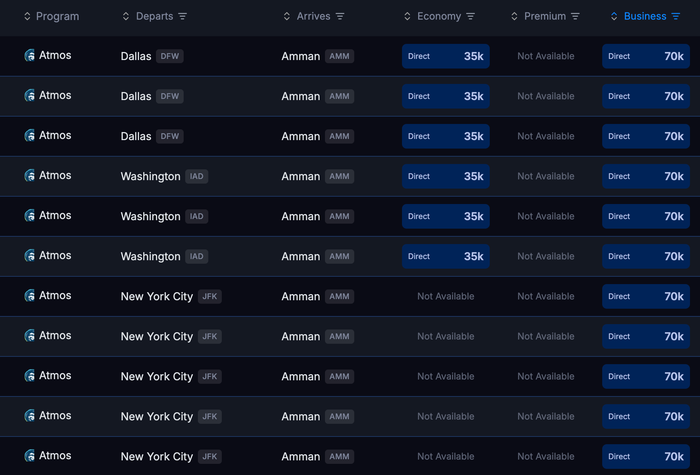Open the Business column filter icon
The image size is (700, 475).
pyautogui.click(x=675, y=17)
